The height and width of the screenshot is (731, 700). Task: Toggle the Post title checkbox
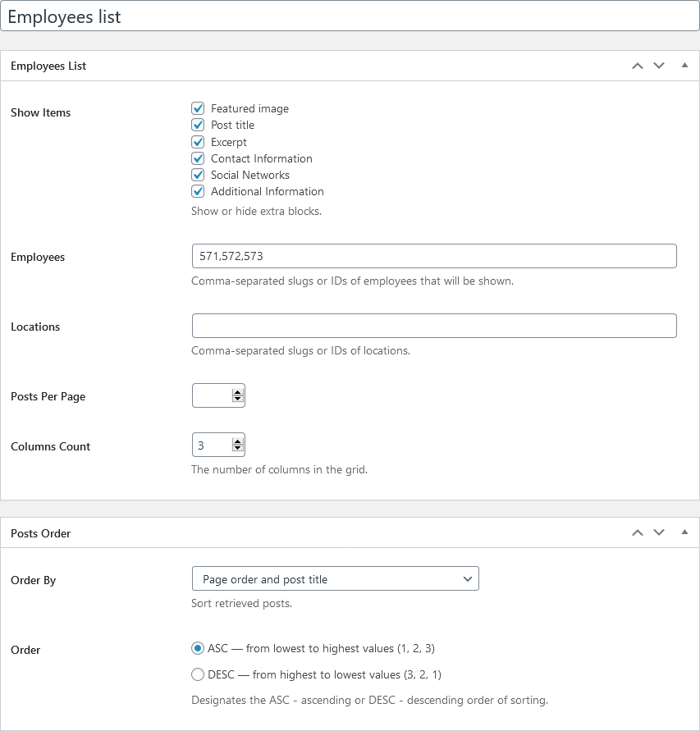coord(198,125)
